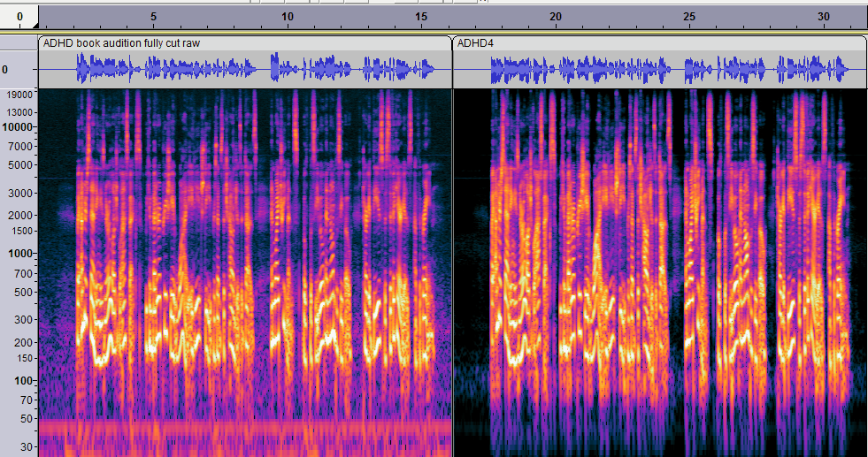
Task: Click the 100 Hz label on frequency scale
Action: pos(23,381)
